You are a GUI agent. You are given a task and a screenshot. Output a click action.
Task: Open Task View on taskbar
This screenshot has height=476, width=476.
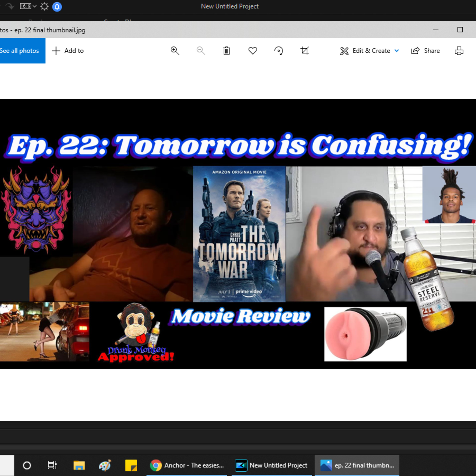[52, 465]
